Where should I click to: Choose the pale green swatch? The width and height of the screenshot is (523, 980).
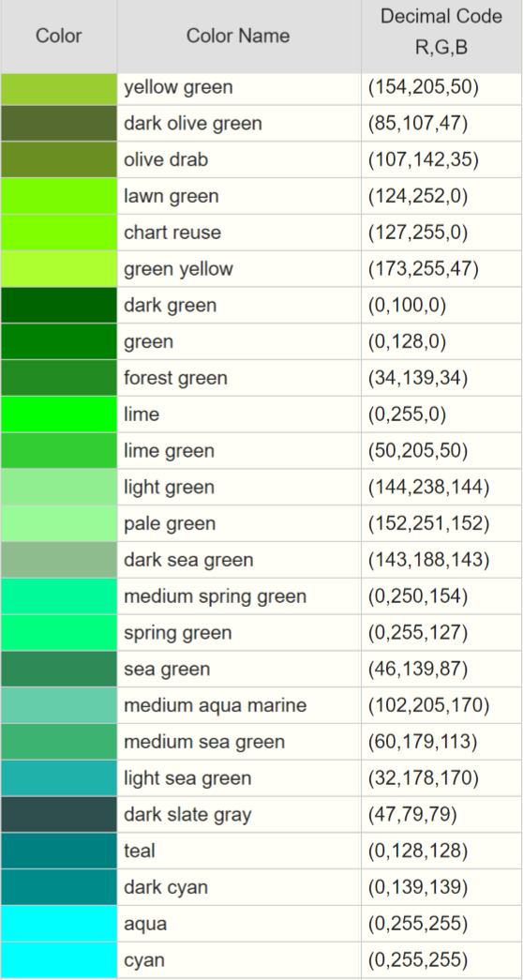pos(59,523)
